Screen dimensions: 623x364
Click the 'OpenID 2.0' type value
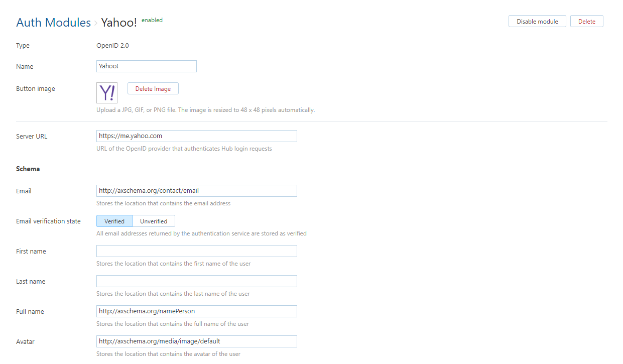112,45
